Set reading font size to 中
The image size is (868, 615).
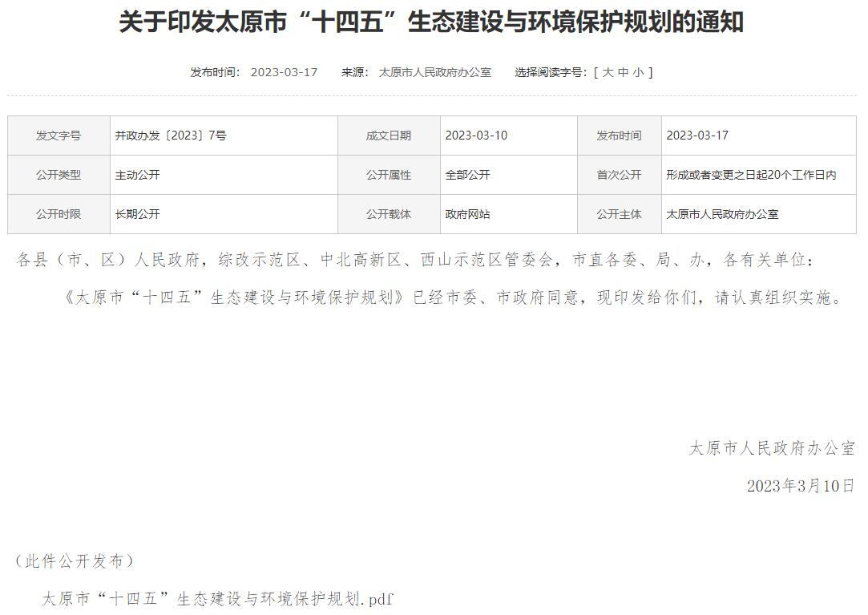pos(624,73)
